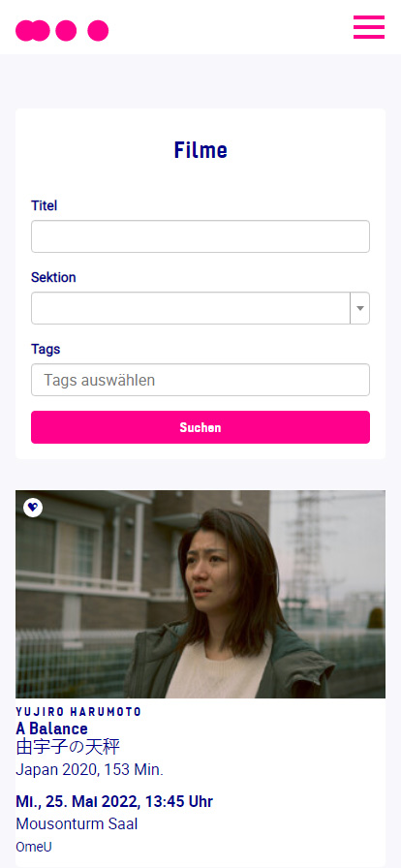Select the Japanese title 由宇子の天秤
This screenshot has height=868, width=401.
pyautogui.click(x=68, y=747)
